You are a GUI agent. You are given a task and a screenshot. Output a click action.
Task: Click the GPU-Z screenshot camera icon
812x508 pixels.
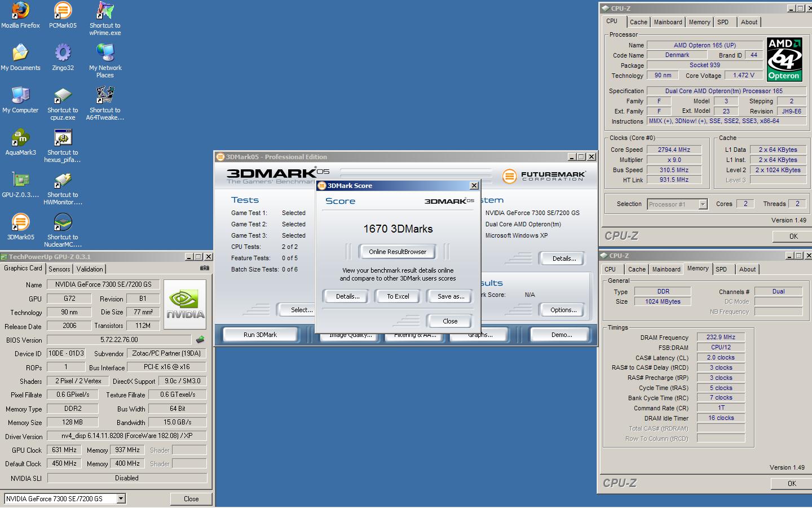click(x=204, y=268)
